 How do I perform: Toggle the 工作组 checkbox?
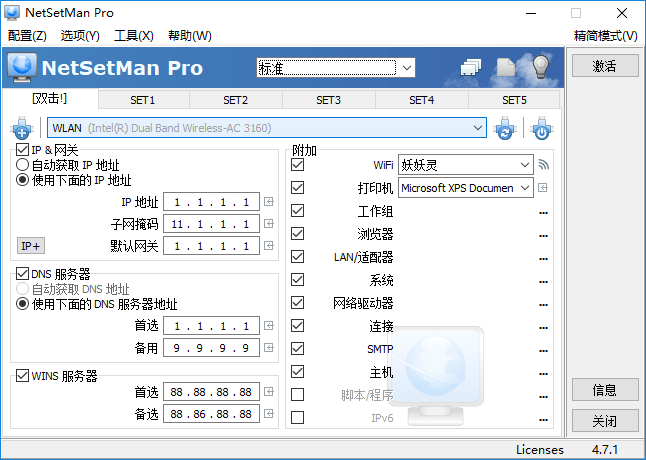coord(297,211)
